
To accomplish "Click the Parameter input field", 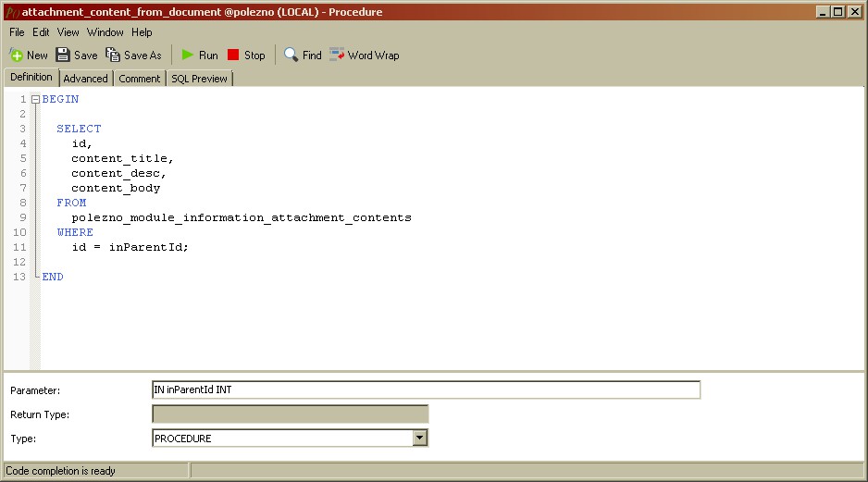I will (x=426, y=389).
